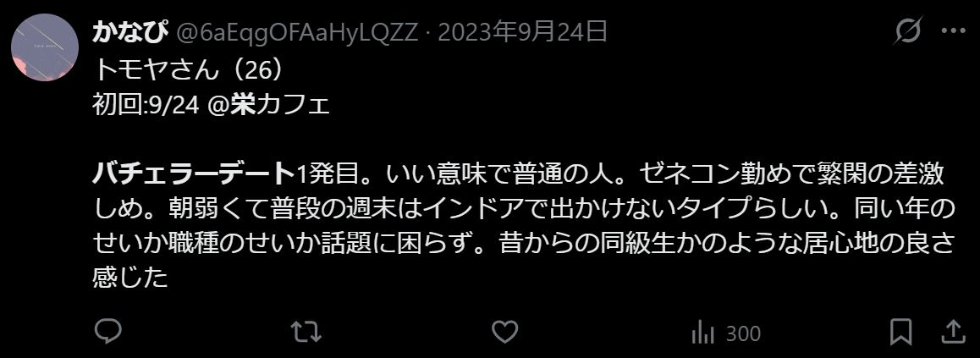Image resolution: width=980 pixels, height=358 pixels.
Task: Open the three-dot more options menu
Action: click(953, 30)
